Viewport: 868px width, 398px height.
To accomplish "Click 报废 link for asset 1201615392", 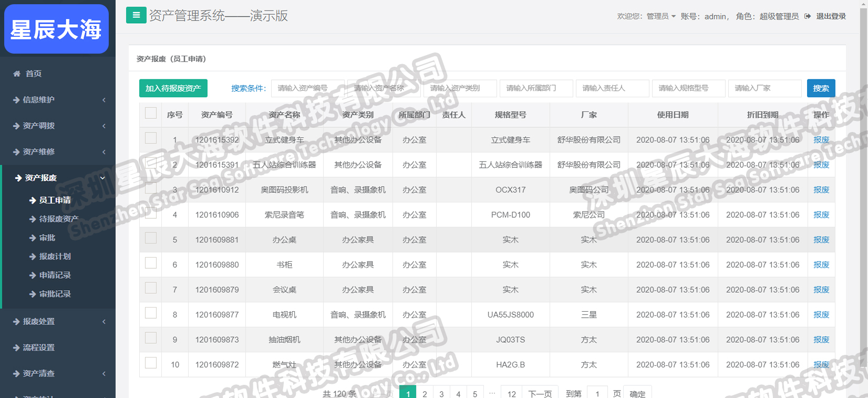I will coord(821,140).
